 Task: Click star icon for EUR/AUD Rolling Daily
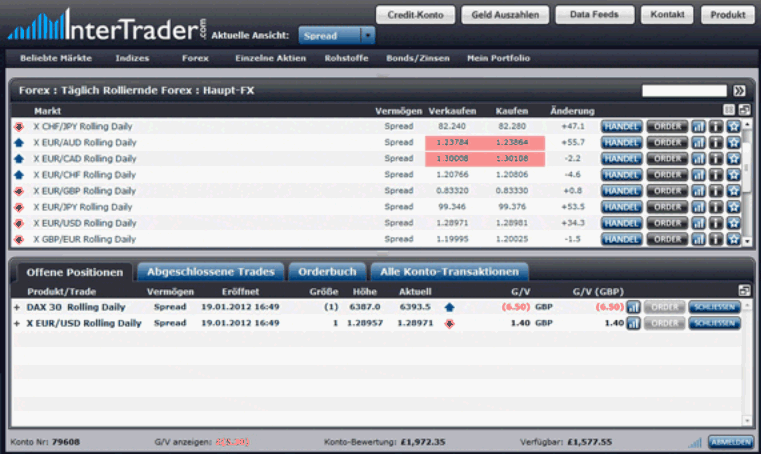pyautogui.click(x=733, y=143)
